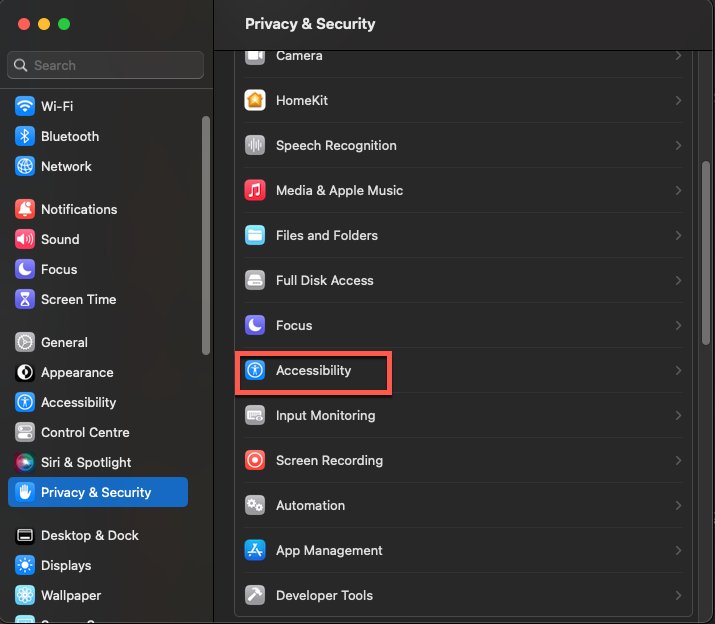Expand the Full Disk Access chevron

(x=679, y=281)
